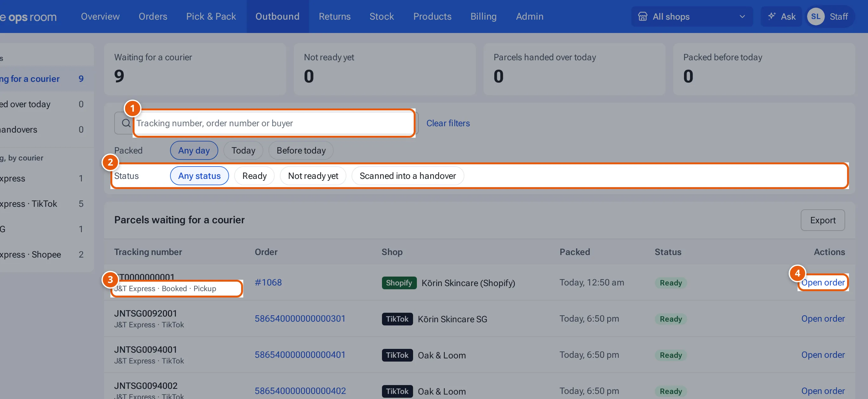Screen dimensions: 868x399
Task: Click tracking number JNTSG0094001
Action: click(x=145, y=350)
